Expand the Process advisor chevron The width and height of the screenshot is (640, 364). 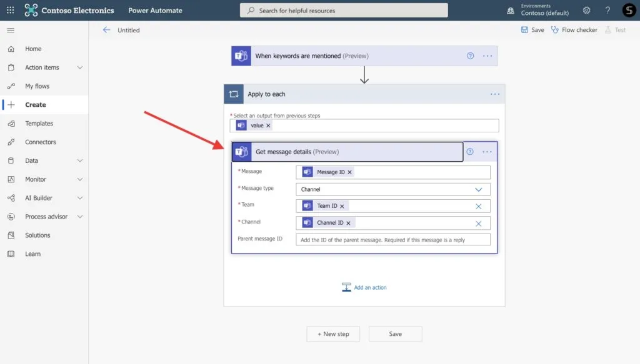[x=80, y=217]
